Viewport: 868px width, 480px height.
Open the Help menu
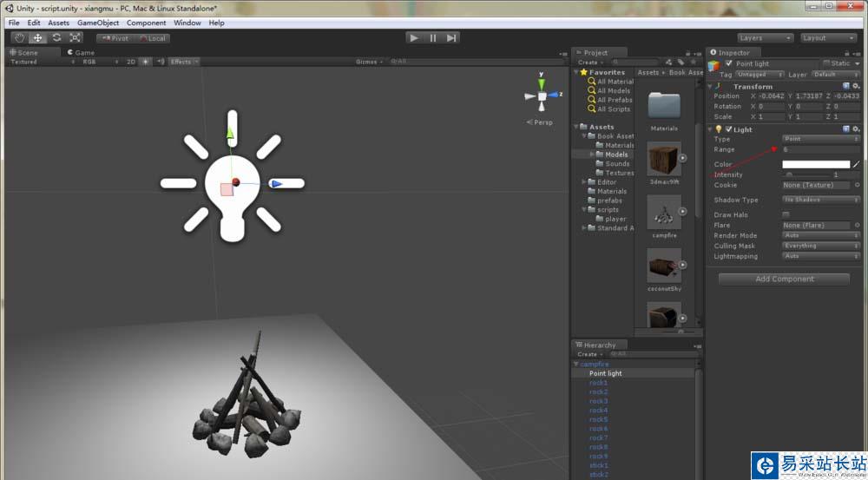216,23
